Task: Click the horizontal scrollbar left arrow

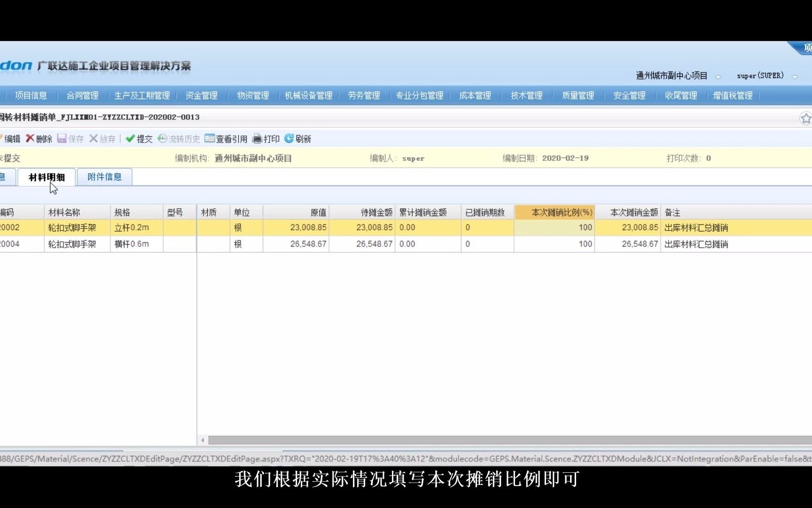Action: 203,441
